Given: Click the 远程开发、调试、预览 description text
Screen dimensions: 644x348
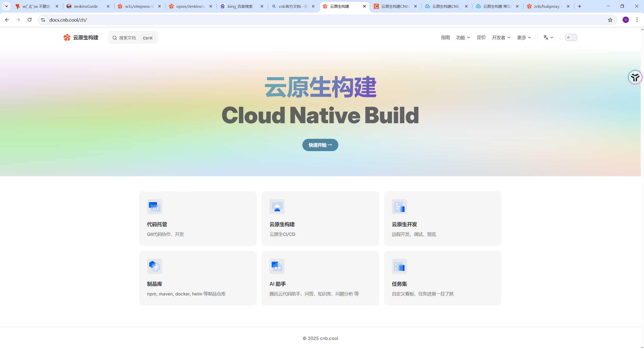Looking at the screenshot, I should [x=414, y=234].
